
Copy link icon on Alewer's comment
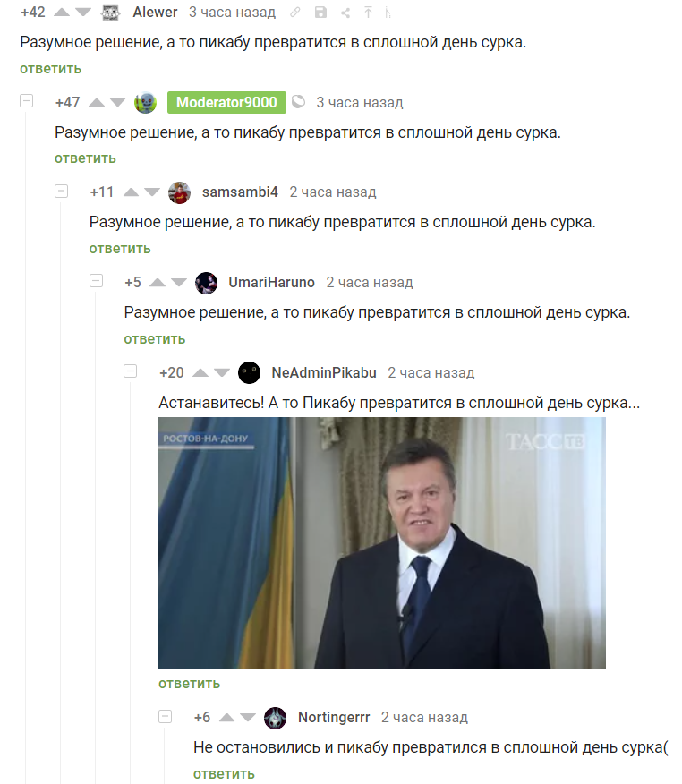295,13
